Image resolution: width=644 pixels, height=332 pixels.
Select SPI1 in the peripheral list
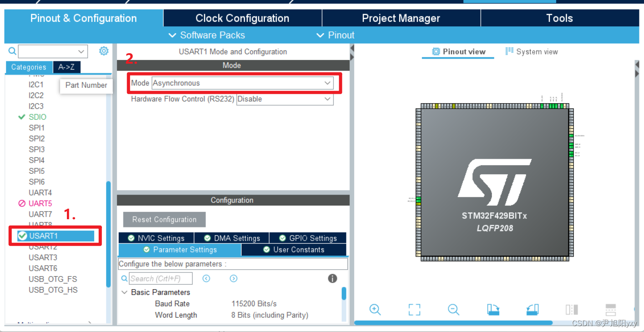click(36, 128)
